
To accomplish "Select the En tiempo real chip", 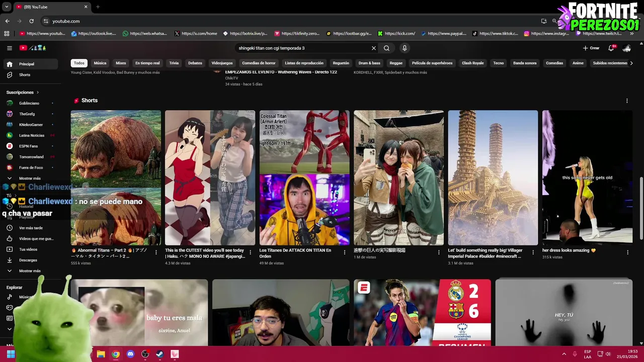I will [x=147, y=63].
